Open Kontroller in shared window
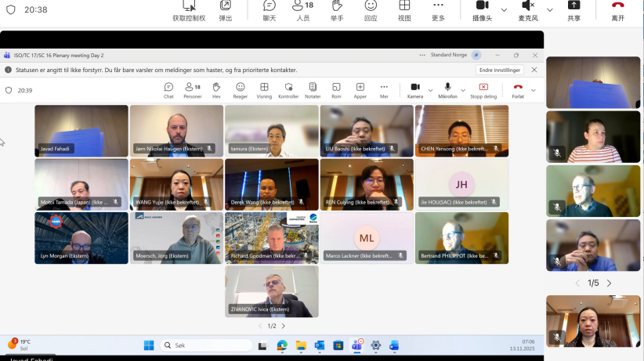The height and width of the screenshot is (361, 644). (x=288, y=90)
